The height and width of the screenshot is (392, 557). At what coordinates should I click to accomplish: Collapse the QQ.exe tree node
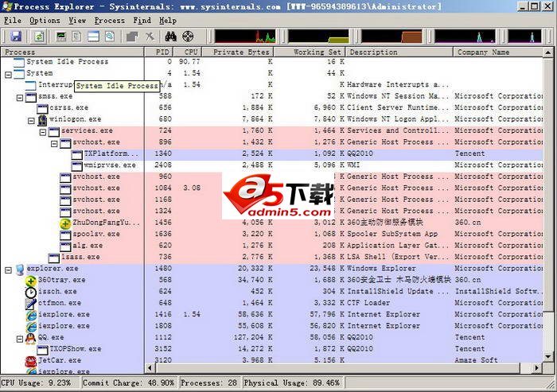(x=20, y=339)
